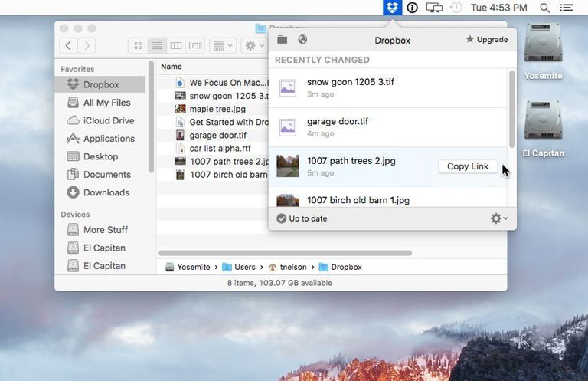Switch Finder to column view
The image size is (588, 381).
[x=176, y=46]
